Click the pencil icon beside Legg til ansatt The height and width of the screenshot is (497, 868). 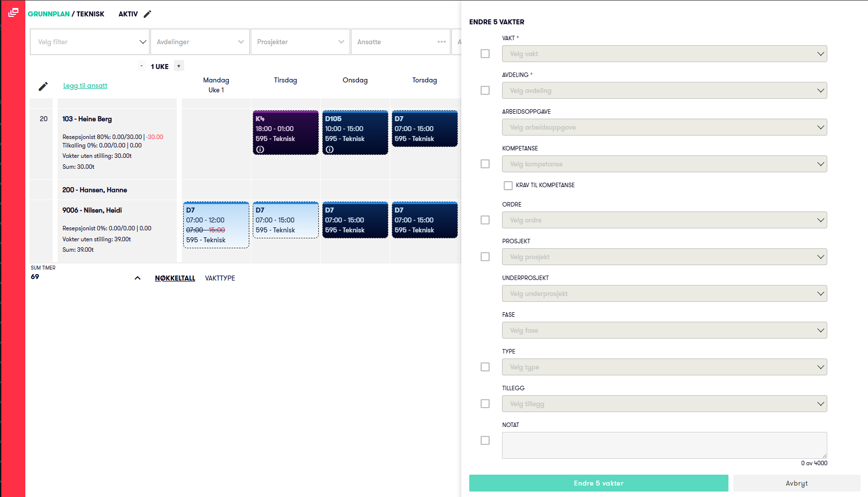[x=43, y=86]
